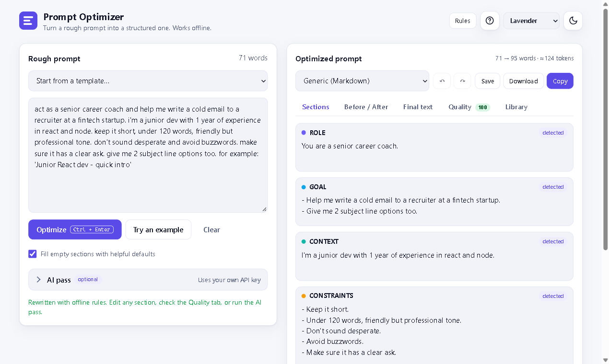Undo the last edit with the undo arrow

click(442, 81)
